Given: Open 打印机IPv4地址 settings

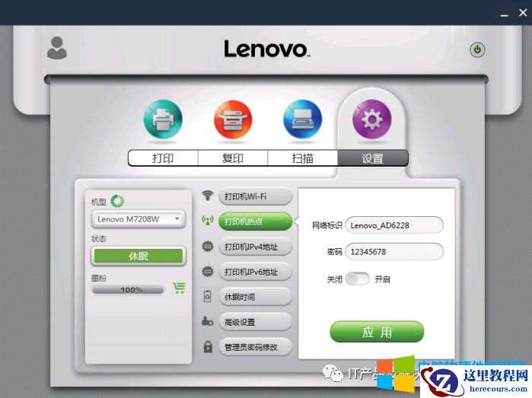Looking at the screenshot, I should 256,247.
